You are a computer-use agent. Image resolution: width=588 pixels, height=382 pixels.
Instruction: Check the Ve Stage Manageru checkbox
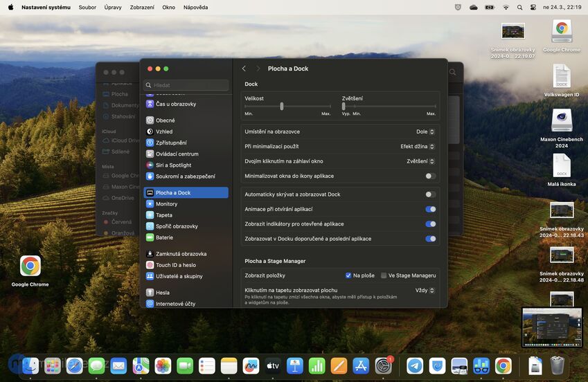(x=384, y=275)
